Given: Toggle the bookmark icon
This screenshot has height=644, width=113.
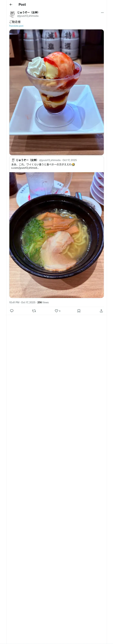Looking at the screenshot, I should click(x=79, y=311).
